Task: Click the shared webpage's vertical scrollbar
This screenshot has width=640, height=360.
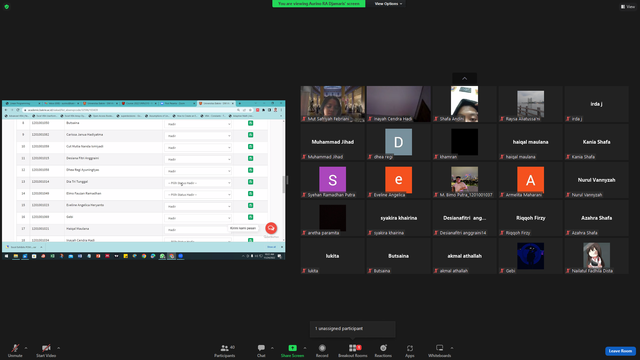Action: (x=283, y=184)
